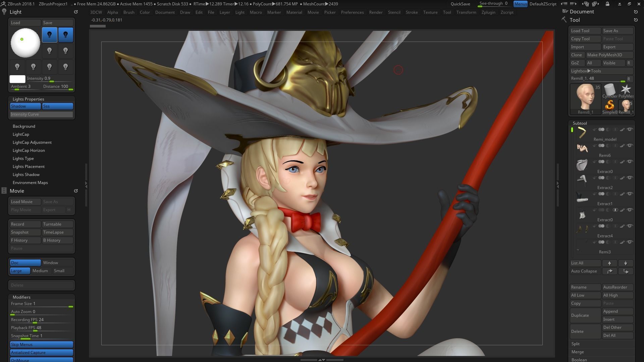Toggle the Sss light property
644x362 pixels.
(57, 106)
